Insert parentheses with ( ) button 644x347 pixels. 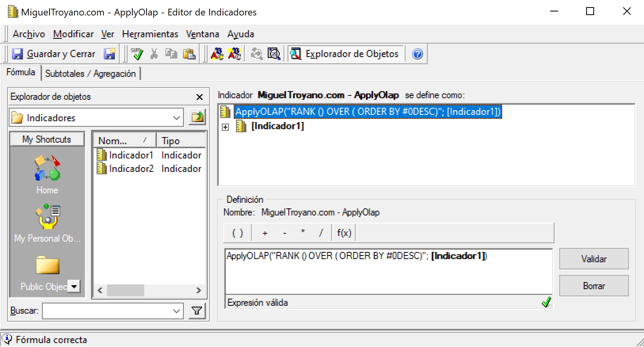[238, 233]
